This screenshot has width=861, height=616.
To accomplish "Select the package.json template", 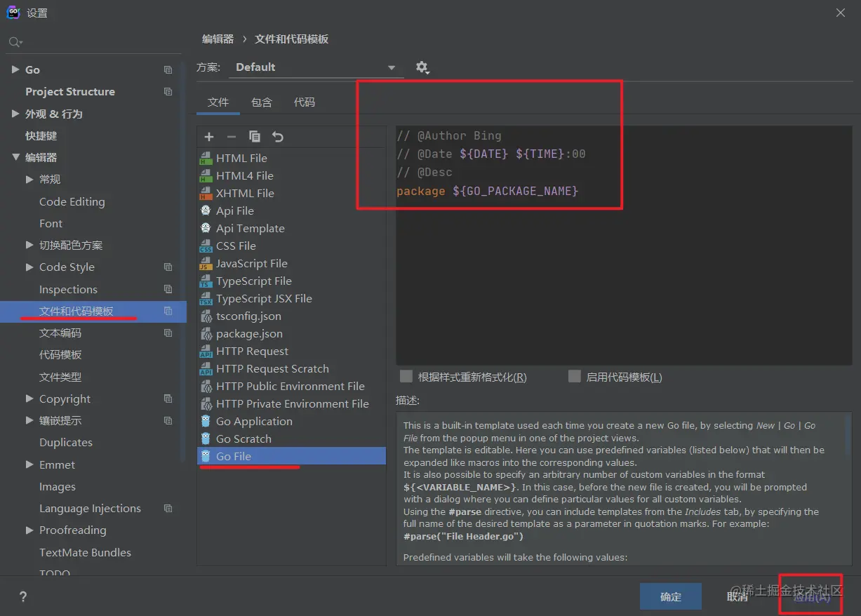I will [x=291, y=333].
